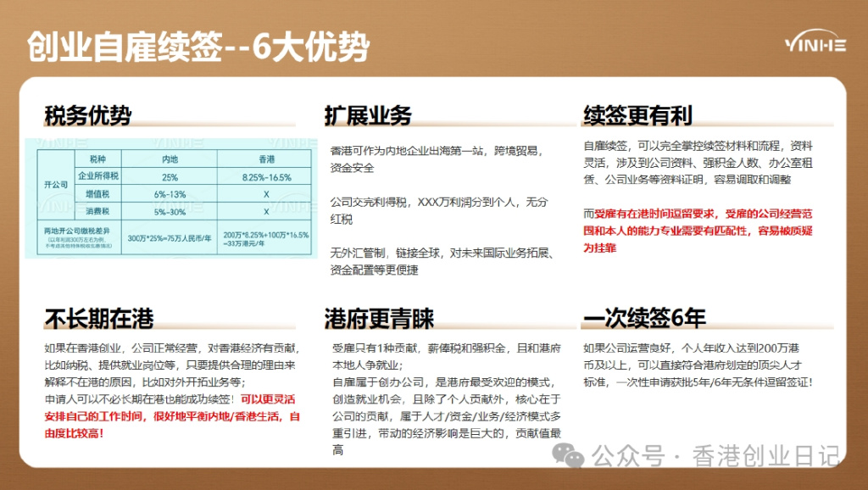This screenshot has width=868, height=490.
Task: Select the 扩展业务 heading
Action: click(x=368, y=115)
